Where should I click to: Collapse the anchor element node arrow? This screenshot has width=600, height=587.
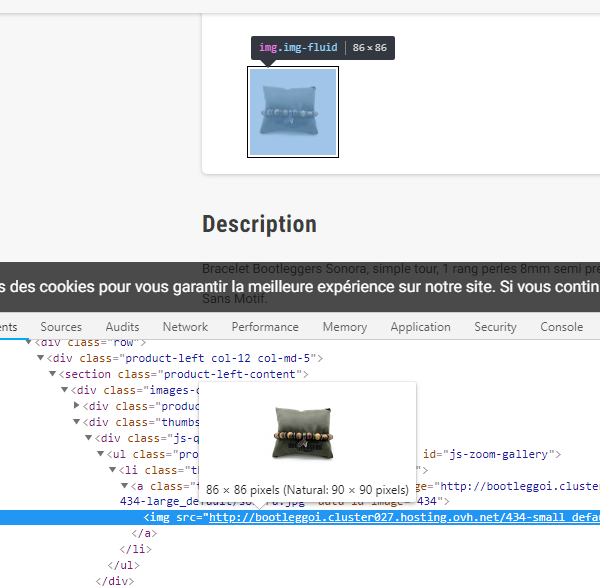[124, 486]
